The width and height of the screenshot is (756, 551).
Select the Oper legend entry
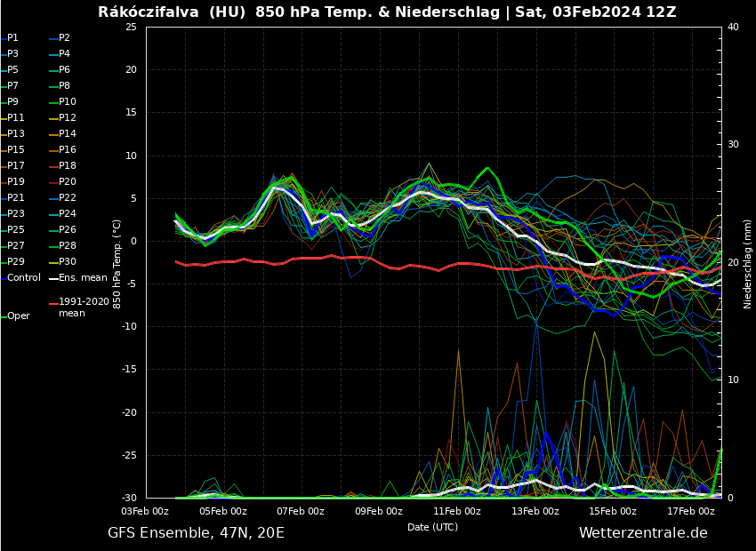pyautogui.click(x=18, y=316)
